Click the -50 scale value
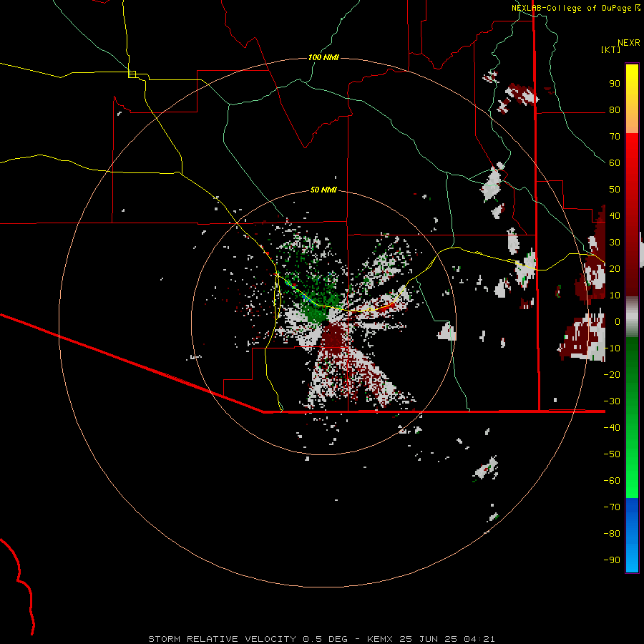Screen dimensions: 644x644 (612, 454)
